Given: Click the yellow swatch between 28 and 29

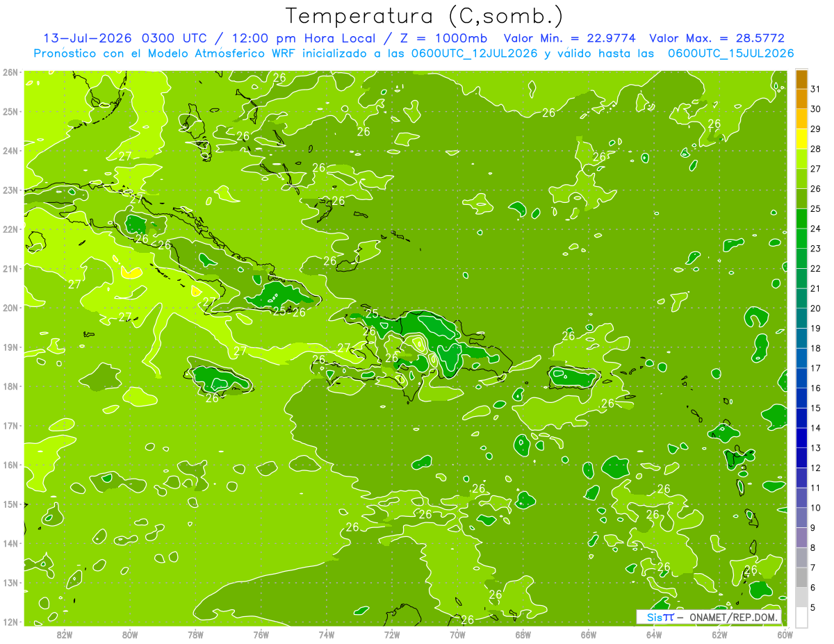Looking at the screenshot, I should (x=801, y=139).
